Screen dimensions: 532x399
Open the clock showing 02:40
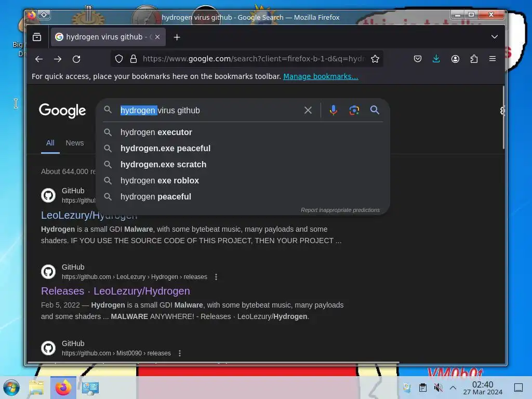(x=483, y=388)
